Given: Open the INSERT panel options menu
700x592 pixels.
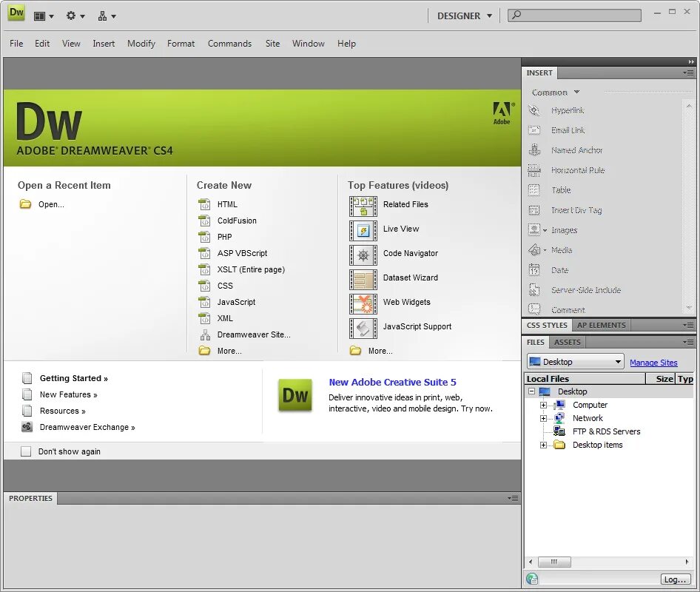Looking at the screenshot, I should (x=688, y=73).
